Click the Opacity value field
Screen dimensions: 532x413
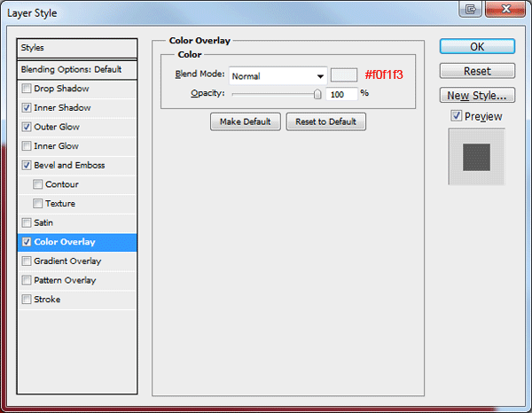[x=341, y=94]
